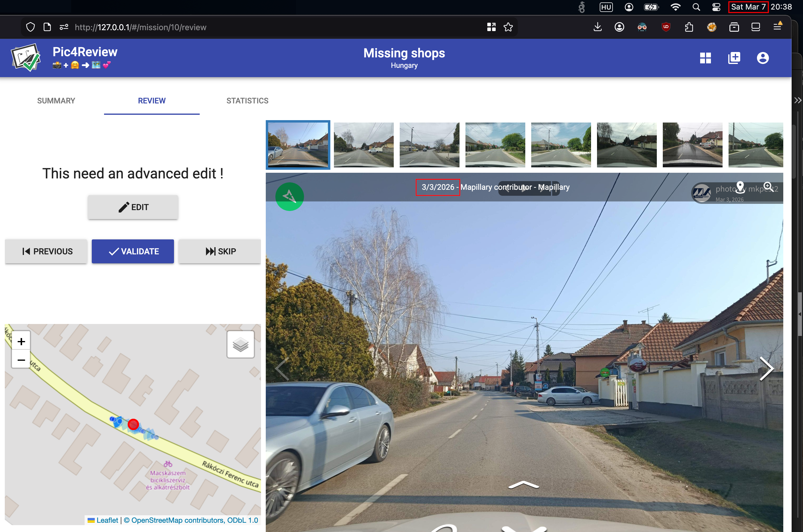Image resolution: width=803 pixels, height=532 pixels.
Task: Open the missions grid icon in header
Action: pos(705,58)
